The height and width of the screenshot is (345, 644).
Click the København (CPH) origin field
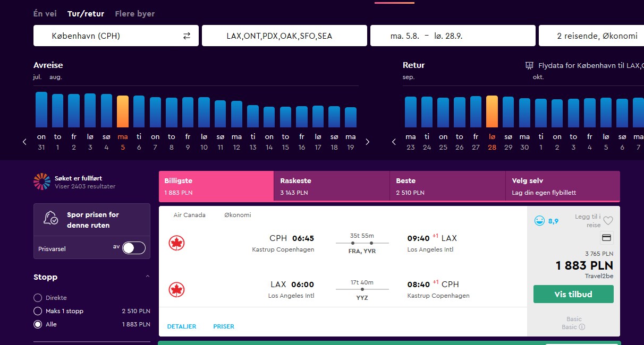116,36
